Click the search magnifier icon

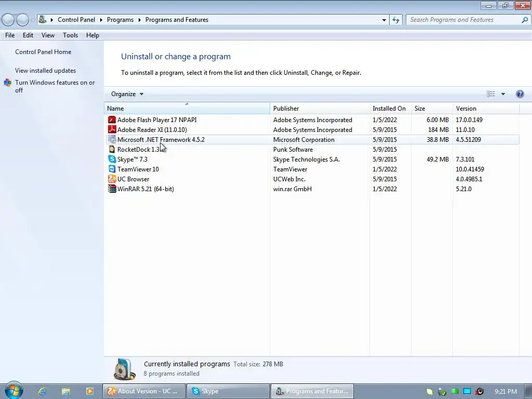click(x=525, y=20)
